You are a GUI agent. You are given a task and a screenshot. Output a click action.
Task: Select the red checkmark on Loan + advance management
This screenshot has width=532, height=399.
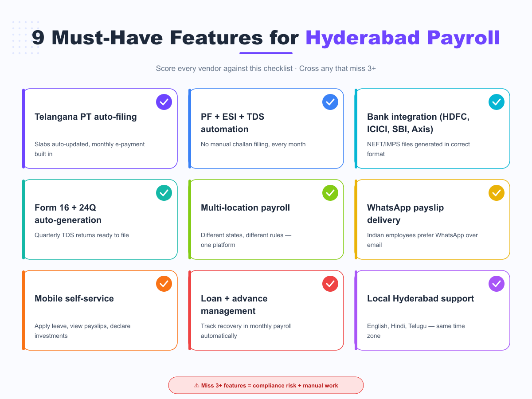tap(330, 283)
